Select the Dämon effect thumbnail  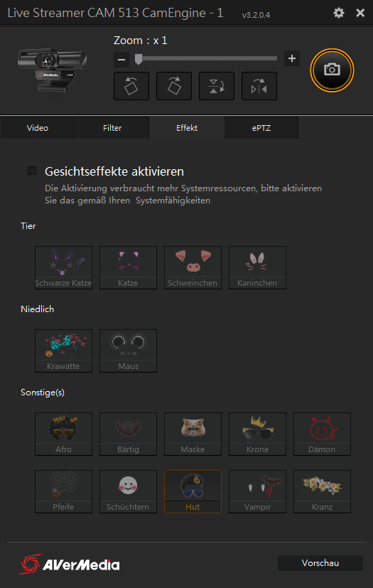coord(322,434)
